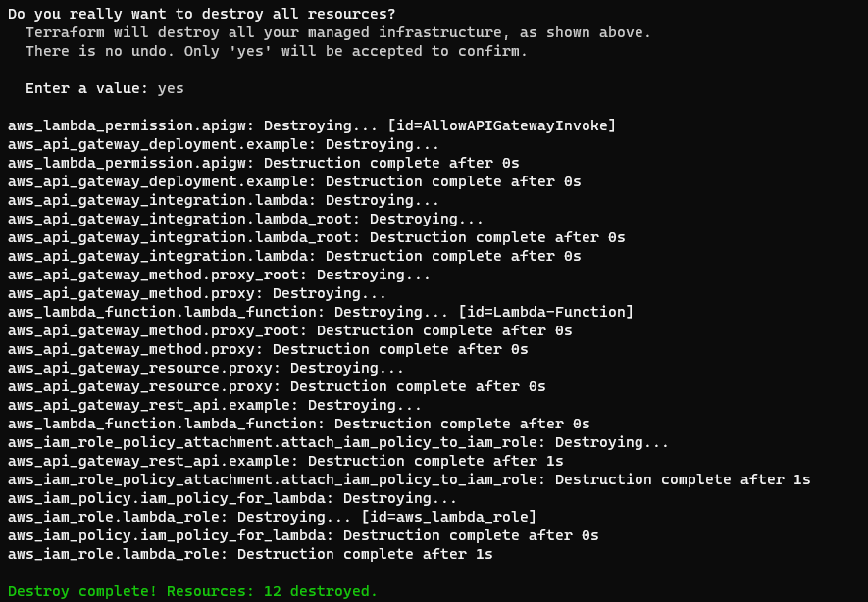The image size is (868, 602).
Task: Click the aws_api_gateway_integration.lambda_root Destruction complete line
Action: tap(316, 237)
